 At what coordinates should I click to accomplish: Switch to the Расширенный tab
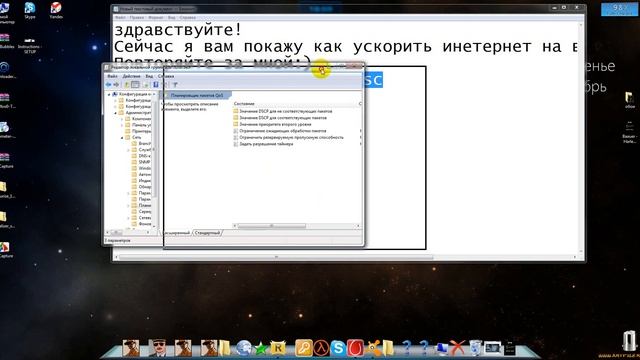pos(177,233)
